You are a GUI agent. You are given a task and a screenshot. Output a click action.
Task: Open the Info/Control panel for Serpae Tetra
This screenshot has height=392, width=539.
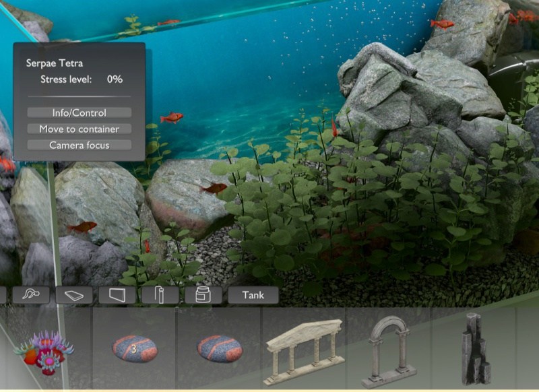(x=80, y=112)
